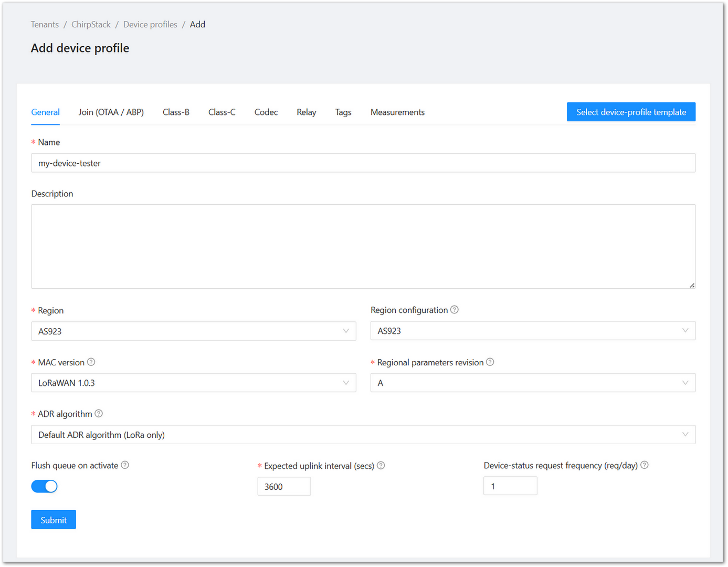
Task: Open help for Flush queue on activate
Action: click(124, 465)
